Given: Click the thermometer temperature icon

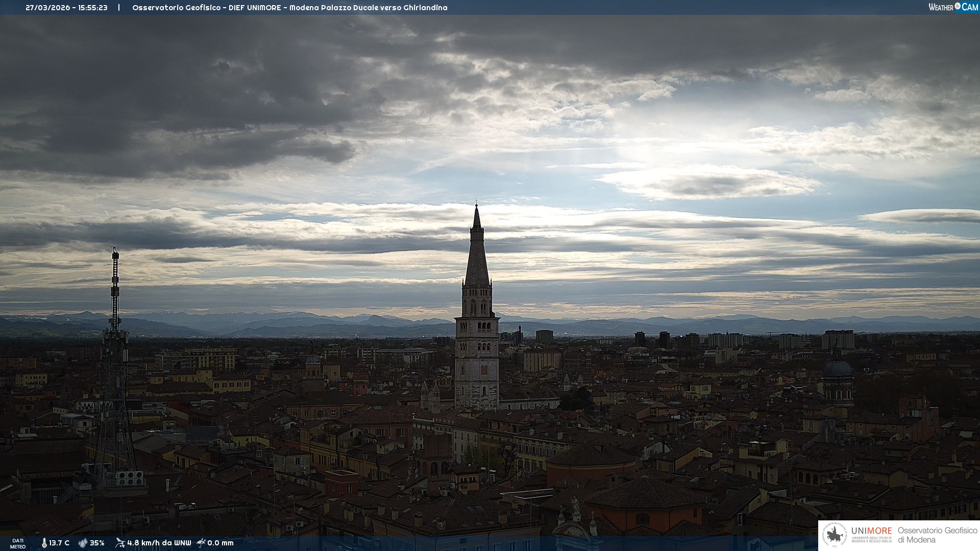Looking at the screenshot, I should [44, 543].
